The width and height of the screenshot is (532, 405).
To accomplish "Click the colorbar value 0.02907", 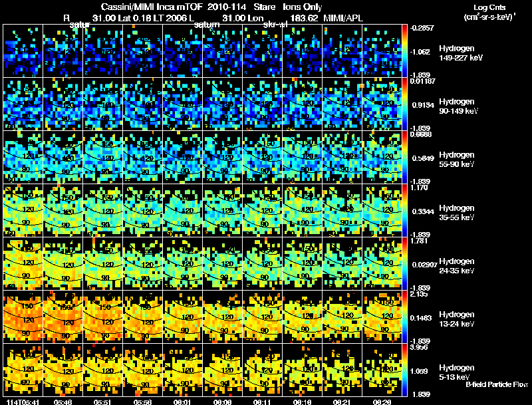I will click(x=424, y=265).
